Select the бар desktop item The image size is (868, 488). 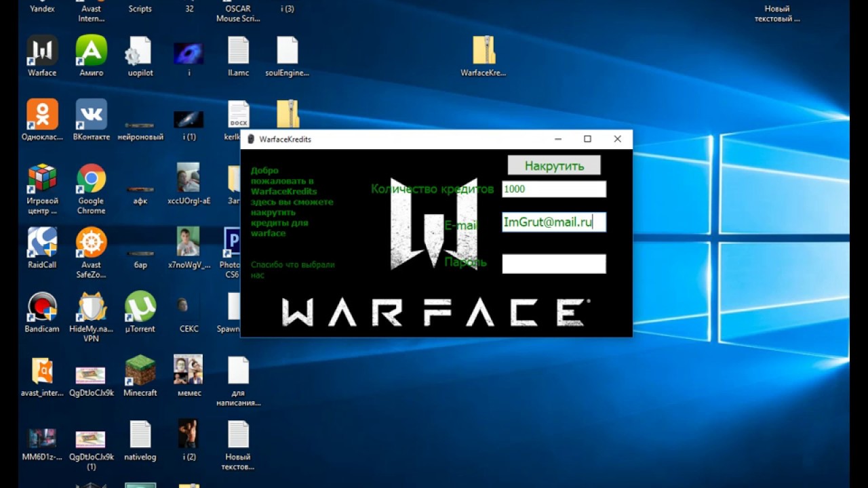(140, 258)
